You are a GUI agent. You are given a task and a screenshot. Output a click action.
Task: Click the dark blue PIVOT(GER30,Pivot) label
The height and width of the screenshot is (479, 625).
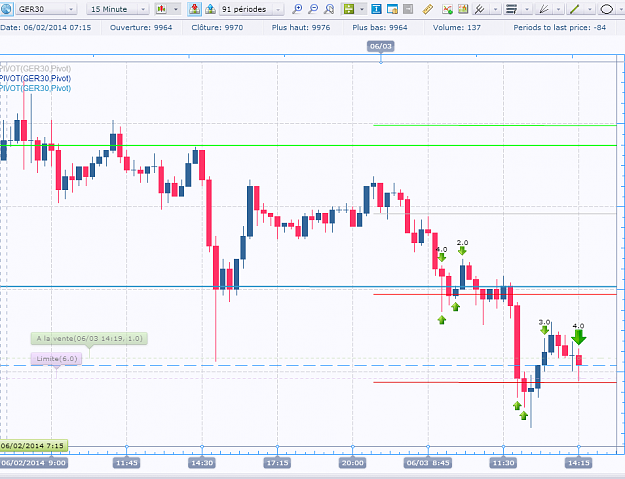pyautogui.click(x=35, y=79)
